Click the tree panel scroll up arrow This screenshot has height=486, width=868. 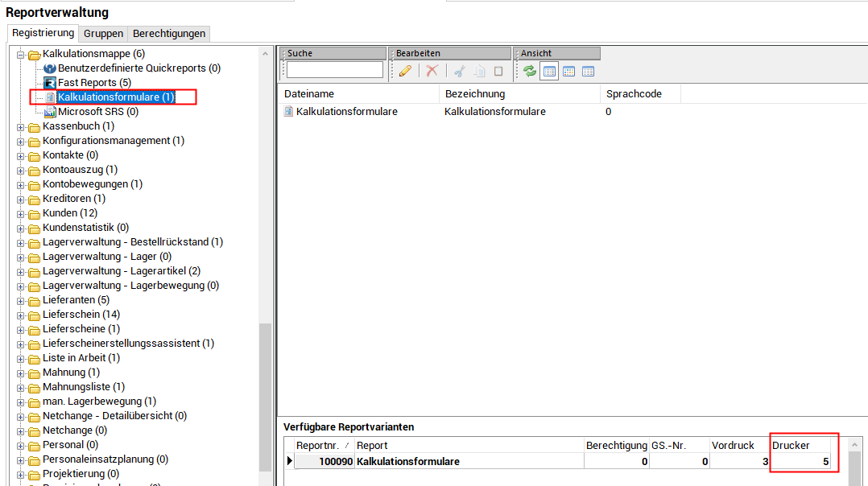[265, 53]
